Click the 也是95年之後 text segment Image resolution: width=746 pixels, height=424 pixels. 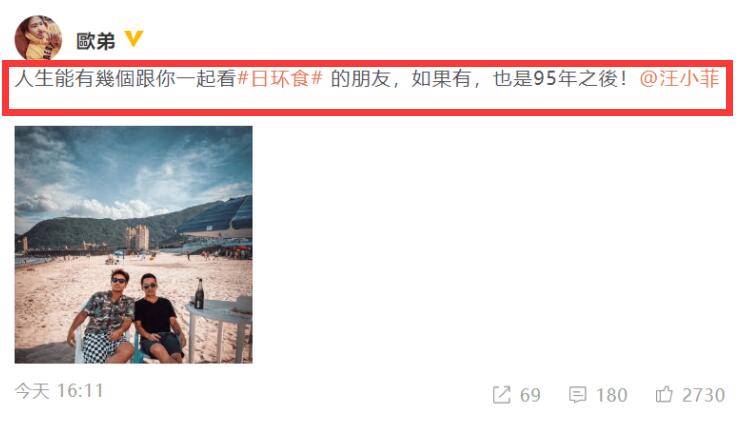click(553, 79)
